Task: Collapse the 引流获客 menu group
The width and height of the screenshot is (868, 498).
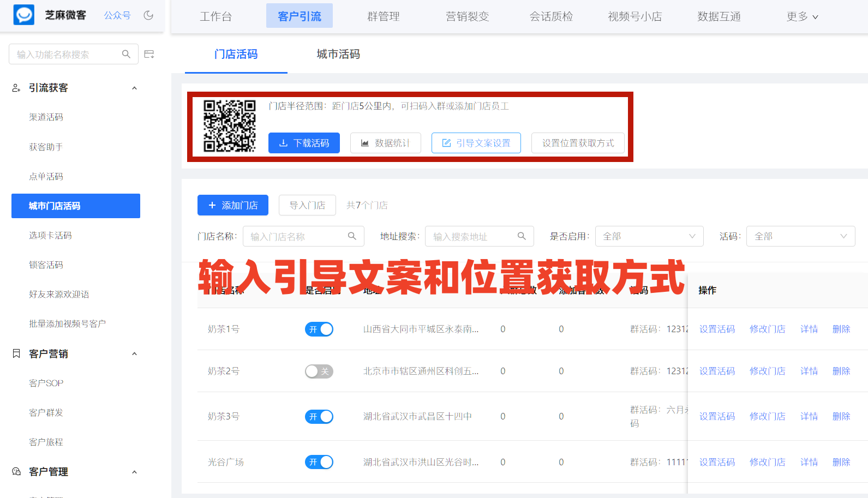Action: tap(134, 88)
